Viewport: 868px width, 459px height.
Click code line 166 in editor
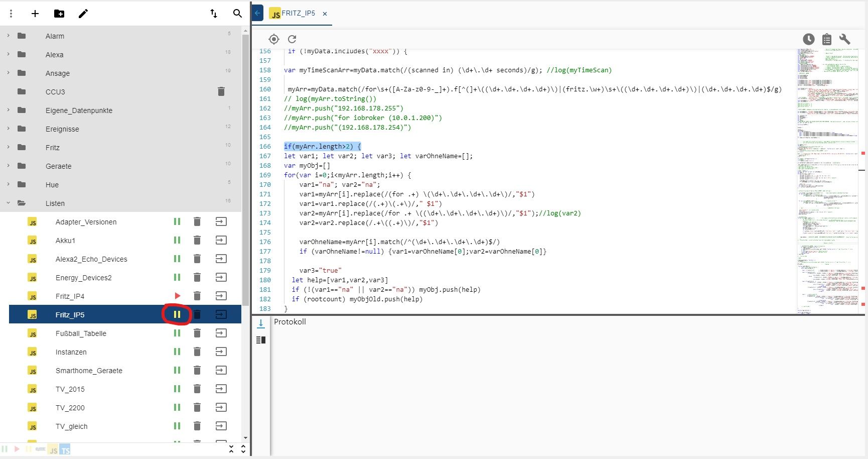click(322, 146)
